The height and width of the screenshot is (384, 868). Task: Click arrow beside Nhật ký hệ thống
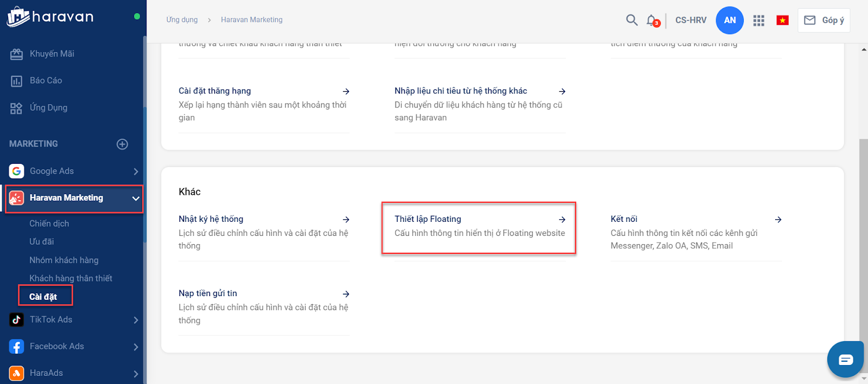[x=346, y=220]
